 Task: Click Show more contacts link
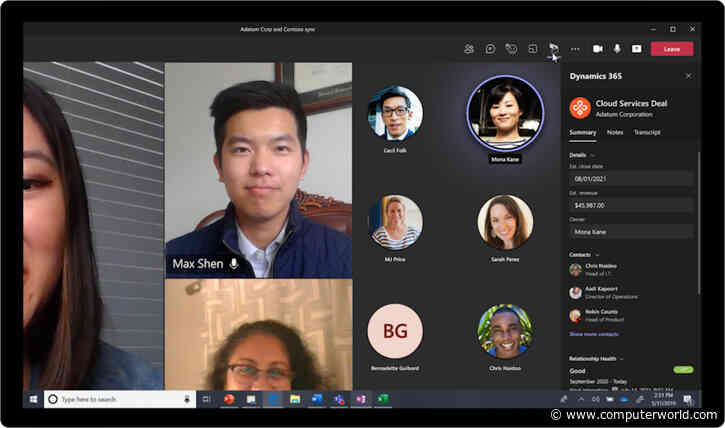pyautogui.click(x=594, y=334)
